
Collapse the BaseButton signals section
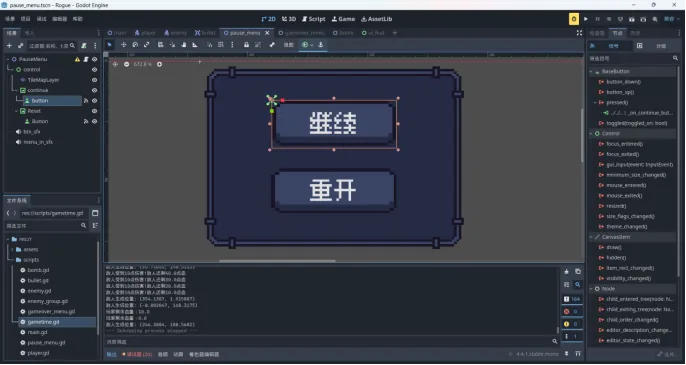591,71
